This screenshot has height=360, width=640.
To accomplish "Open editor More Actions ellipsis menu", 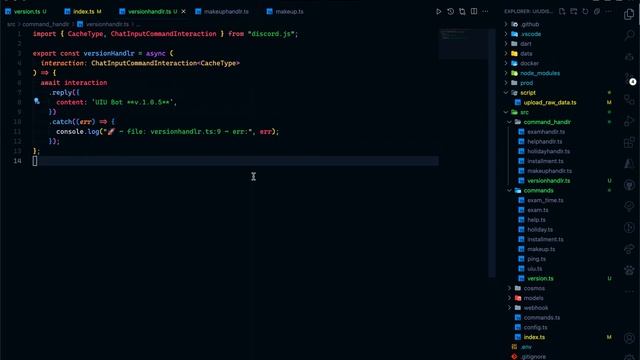I will (x=485, y=11).
